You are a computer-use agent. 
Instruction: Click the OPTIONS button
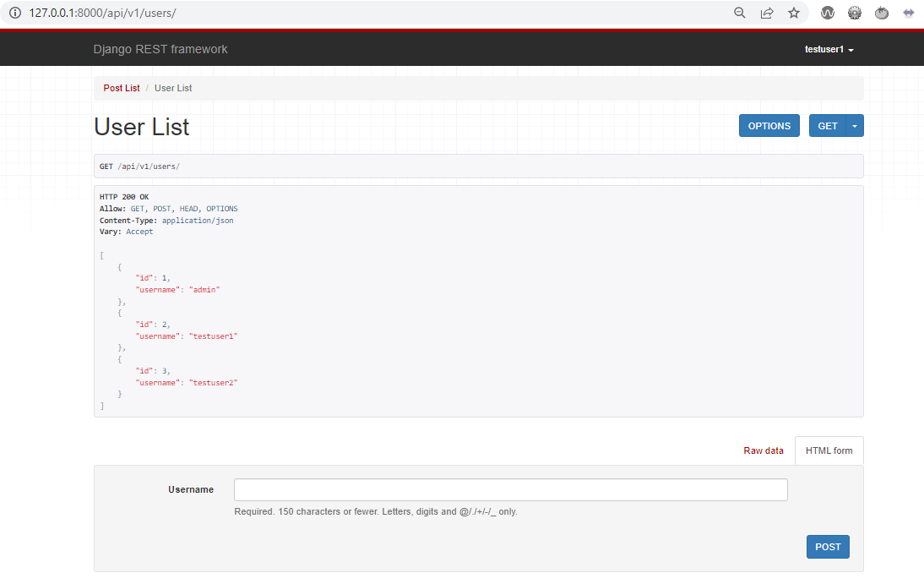click(769, 126)
